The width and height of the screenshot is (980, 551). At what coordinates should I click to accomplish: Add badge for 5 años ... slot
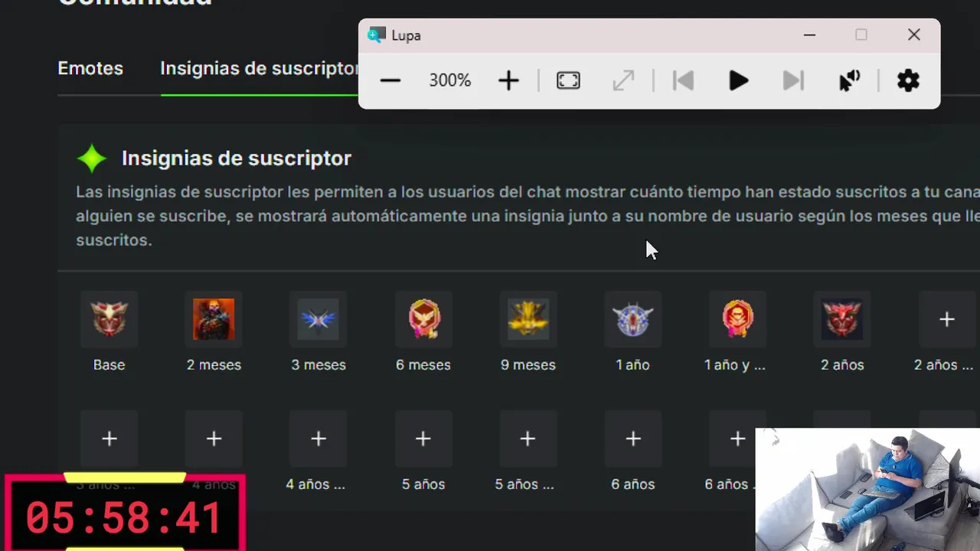point(528,439)
